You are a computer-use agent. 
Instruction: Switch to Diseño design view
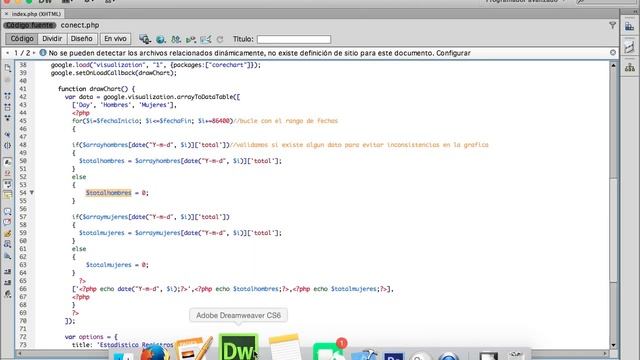point(82,39)
